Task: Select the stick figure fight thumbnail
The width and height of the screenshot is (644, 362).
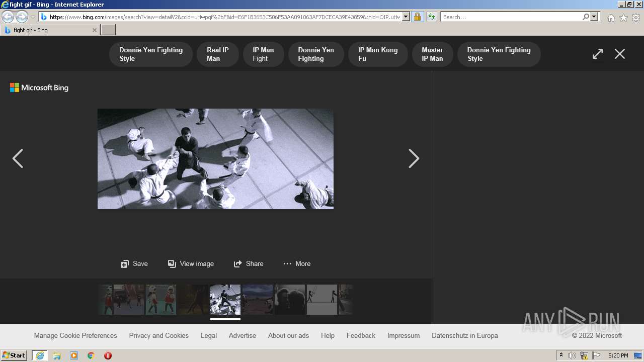Action: point(322,300)
